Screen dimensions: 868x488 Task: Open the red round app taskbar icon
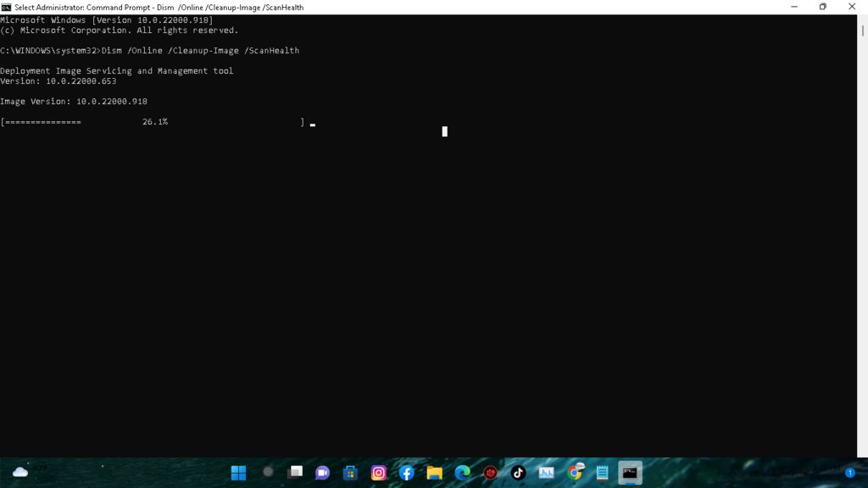(x=491, y=473)
